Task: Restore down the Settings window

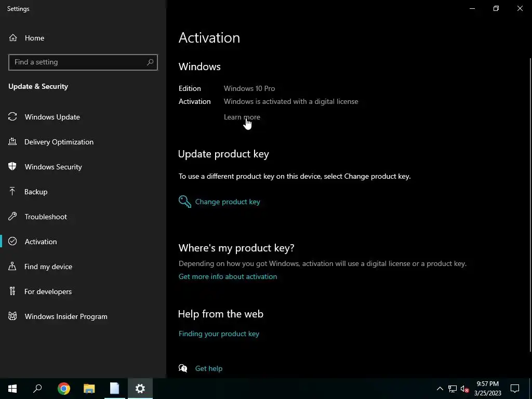Action: [x=496, y=8]
